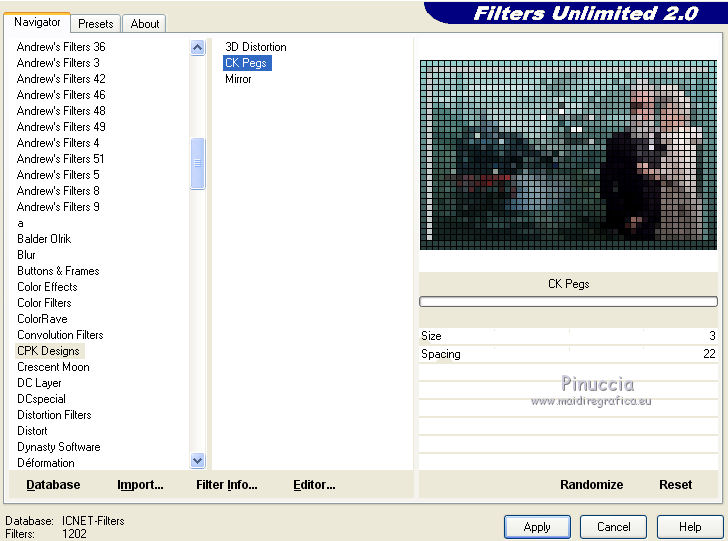
Task: Open Help for Filters Unlimited
Action: (690, 527)
